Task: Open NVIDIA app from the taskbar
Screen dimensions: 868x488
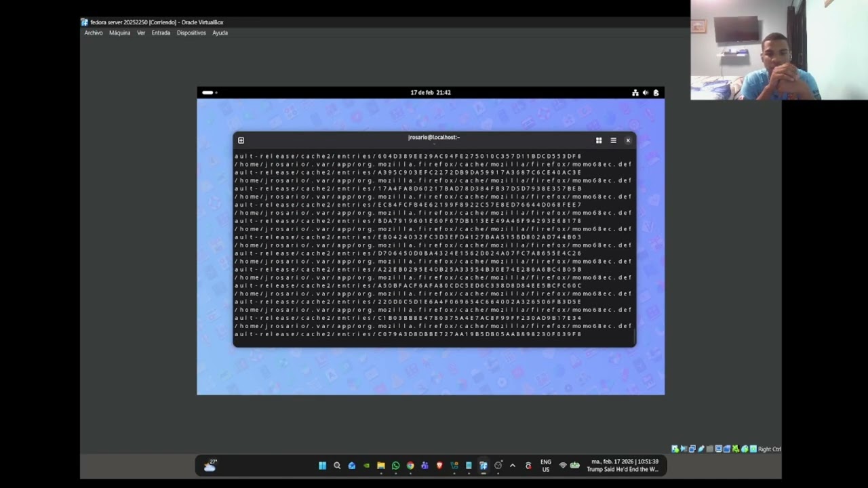Action: (x=366, y=466)
